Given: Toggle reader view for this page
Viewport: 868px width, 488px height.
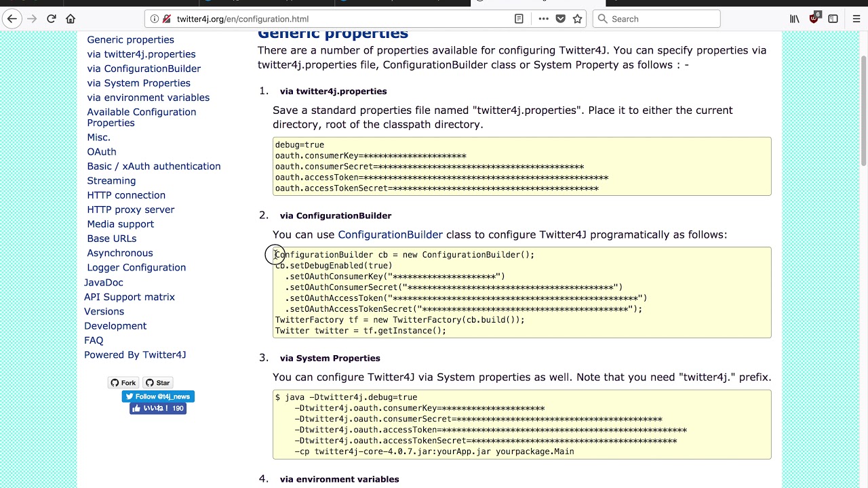Looking at the screenshot, I should coord(519,19).
